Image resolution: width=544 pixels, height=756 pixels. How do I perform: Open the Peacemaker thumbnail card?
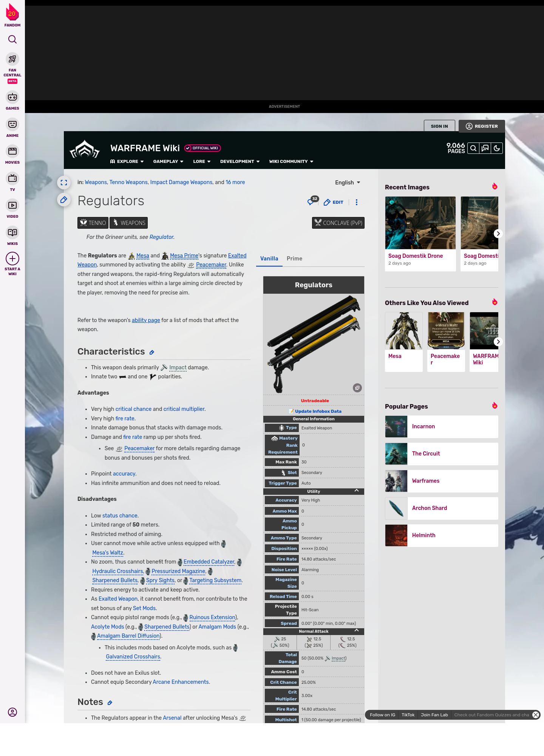coord(446,342)
